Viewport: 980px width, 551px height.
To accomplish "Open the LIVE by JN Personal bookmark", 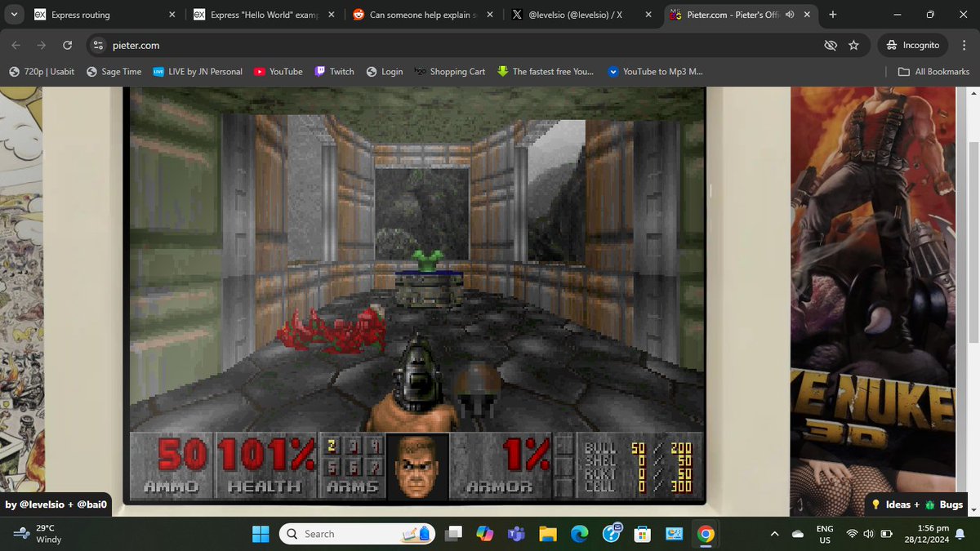I will (x=198, y=72).
